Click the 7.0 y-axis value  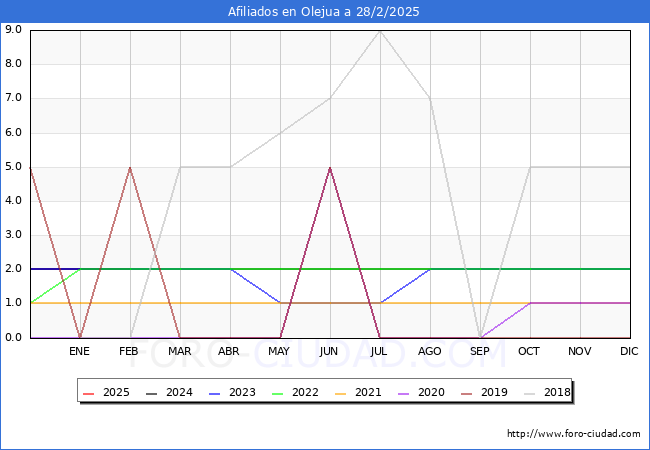pos(14,98)
